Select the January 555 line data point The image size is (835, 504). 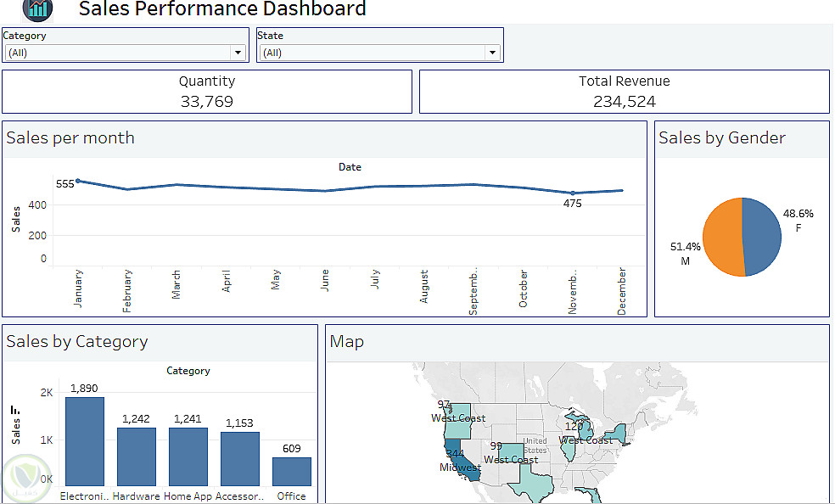click(x=78, y=181)
